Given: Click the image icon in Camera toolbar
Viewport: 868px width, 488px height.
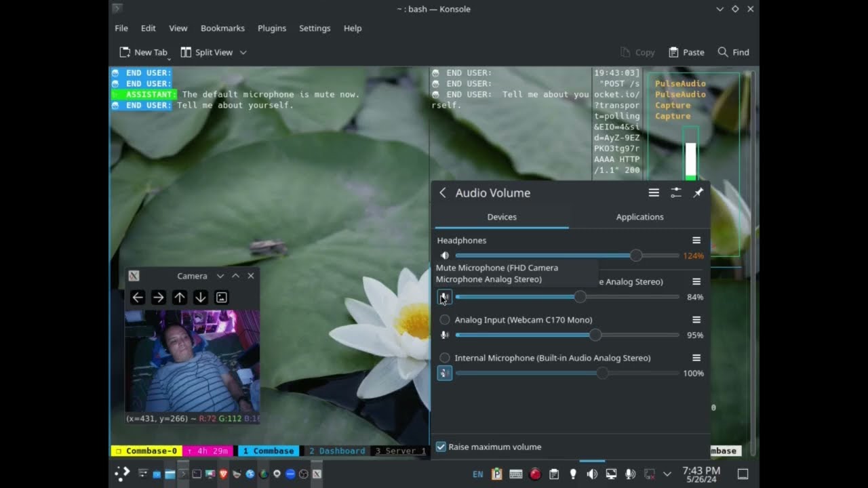Looking at the screenshot, I should [x=221, y=298].
